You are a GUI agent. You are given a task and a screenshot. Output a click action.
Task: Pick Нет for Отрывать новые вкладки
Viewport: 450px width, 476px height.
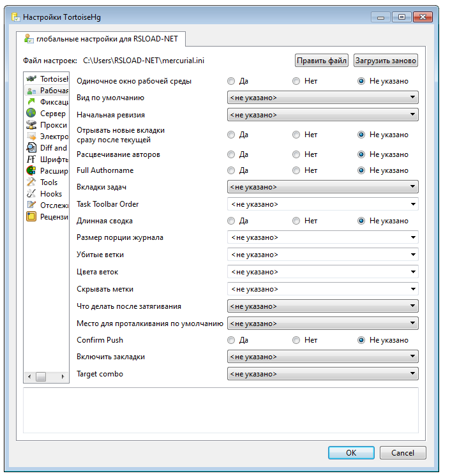coord(296,135)
